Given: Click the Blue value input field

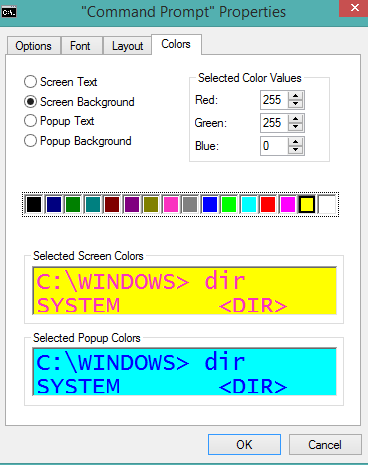Looking at the screenshot, I should pos(274,146).
